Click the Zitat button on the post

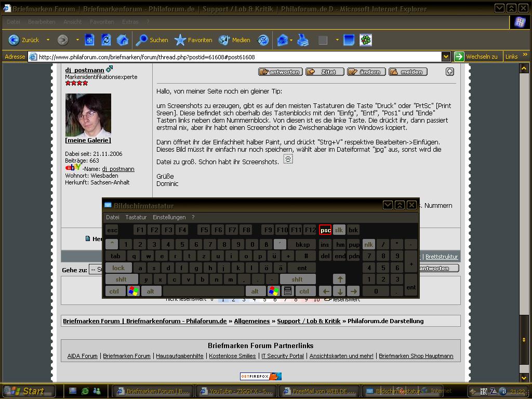pos(325,72)
